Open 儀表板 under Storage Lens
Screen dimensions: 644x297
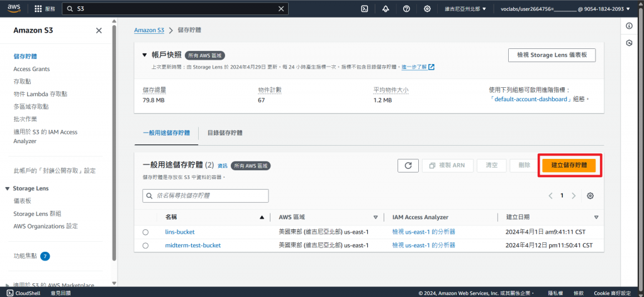coord(22,201)
